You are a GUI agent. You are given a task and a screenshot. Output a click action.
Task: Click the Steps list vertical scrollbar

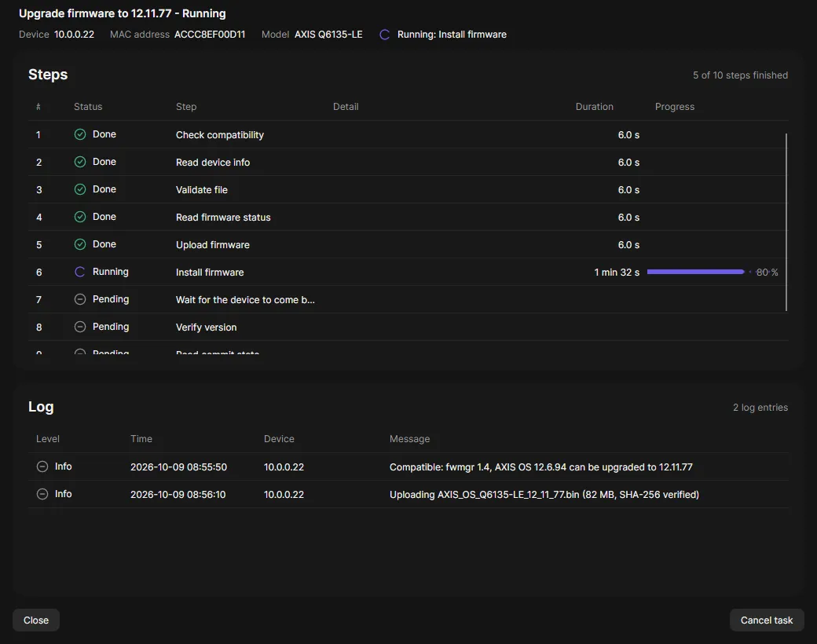[x=786, y=222]
